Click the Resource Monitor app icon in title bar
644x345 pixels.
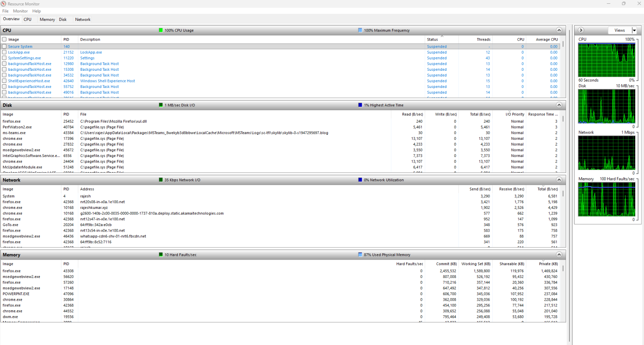pos(4,4)
